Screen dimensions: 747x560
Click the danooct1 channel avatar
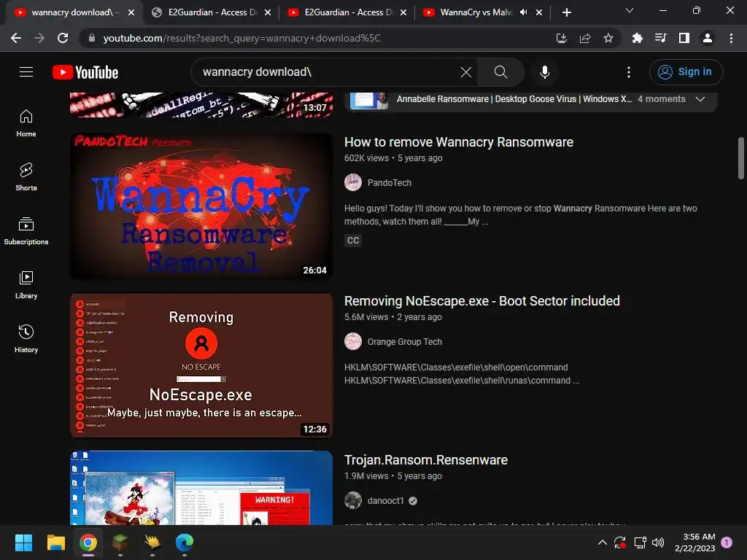[353, 500]
